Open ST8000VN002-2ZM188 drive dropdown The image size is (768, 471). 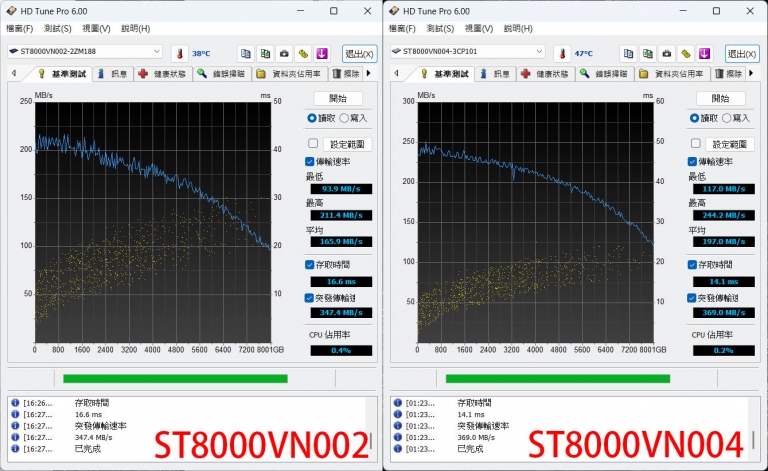(85, 51)
